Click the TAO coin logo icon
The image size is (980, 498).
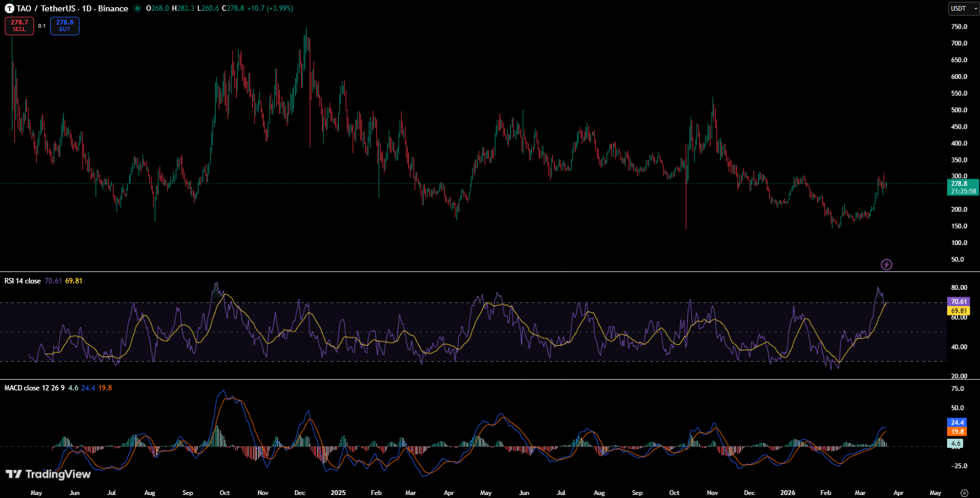[10, 8]
